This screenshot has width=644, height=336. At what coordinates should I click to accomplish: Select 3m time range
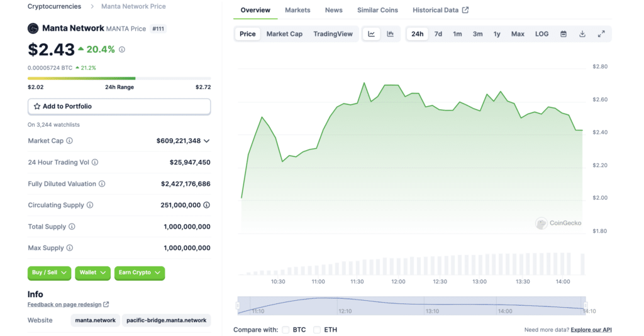coord(478,34)
